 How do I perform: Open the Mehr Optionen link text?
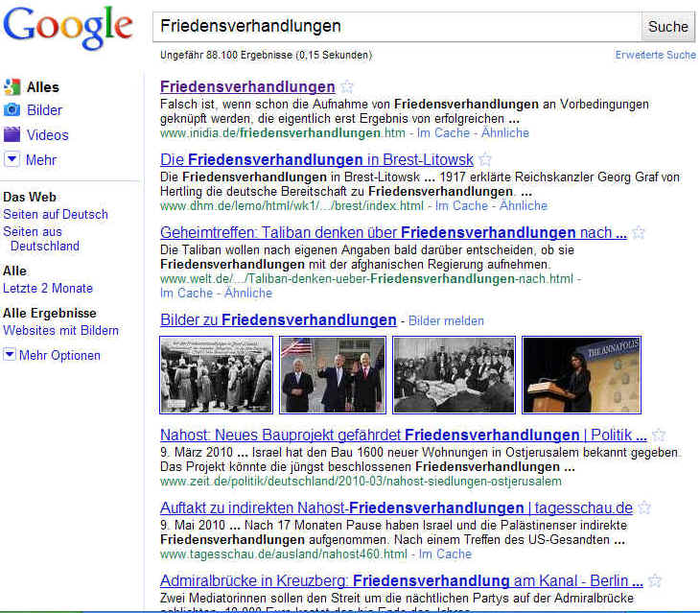59,355
